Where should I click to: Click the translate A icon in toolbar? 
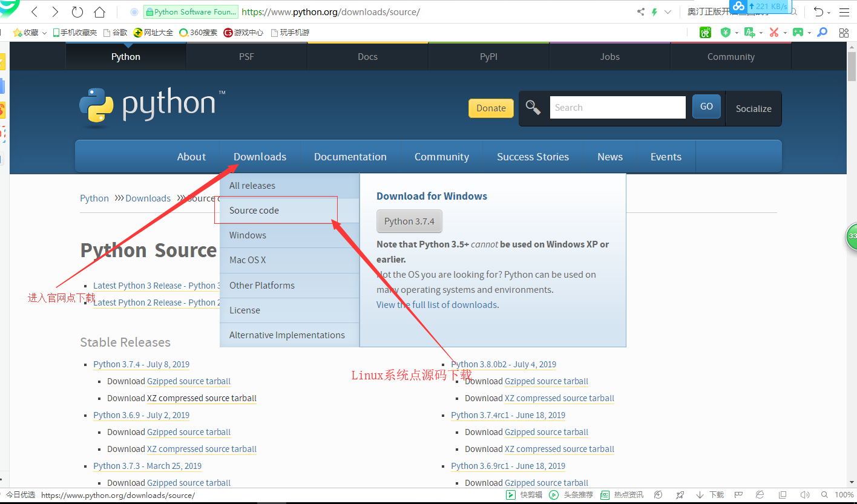(750, 32)
